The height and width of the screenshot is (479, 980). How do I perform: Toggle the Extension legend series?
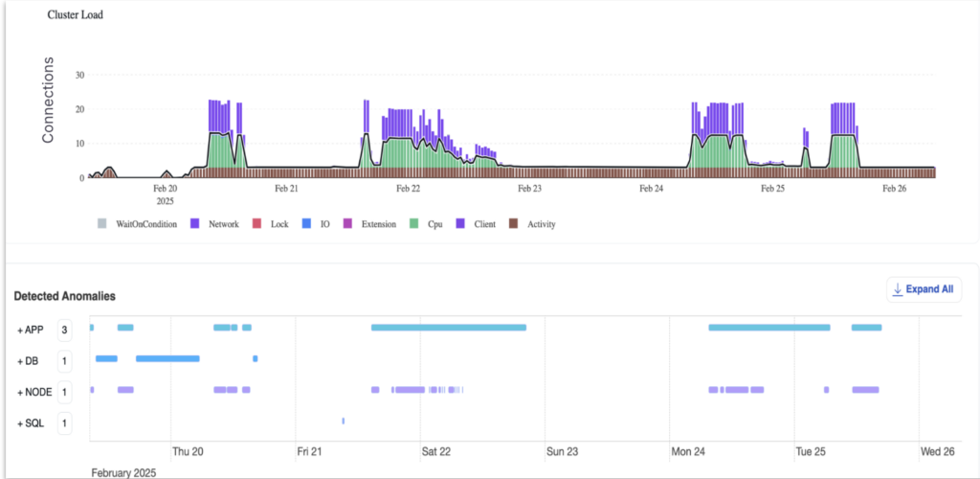pyautogui.click(x=369, y=224)
